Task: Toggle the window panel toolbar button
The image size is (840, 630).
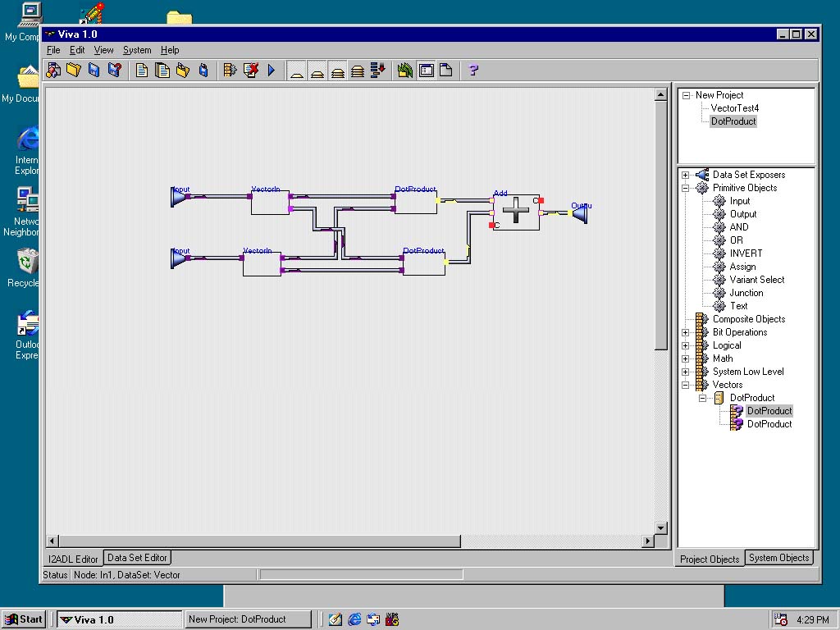Action: point(426,71)
